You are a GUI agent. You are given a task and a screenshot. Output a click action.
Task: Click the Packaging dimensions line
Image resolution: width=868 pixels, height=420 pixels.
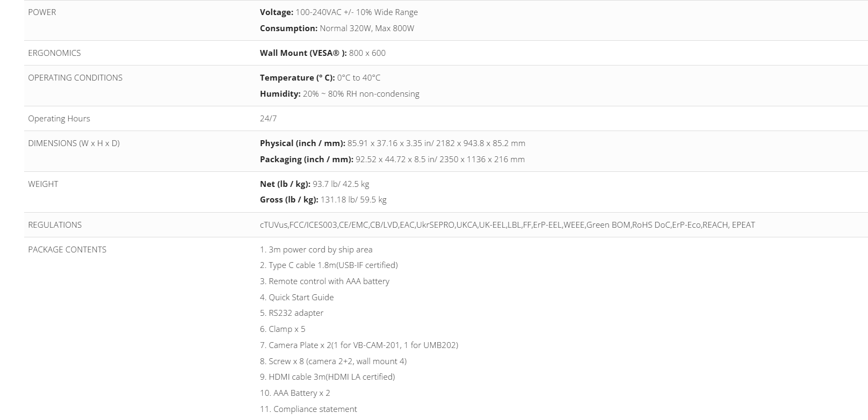(392, 160)
